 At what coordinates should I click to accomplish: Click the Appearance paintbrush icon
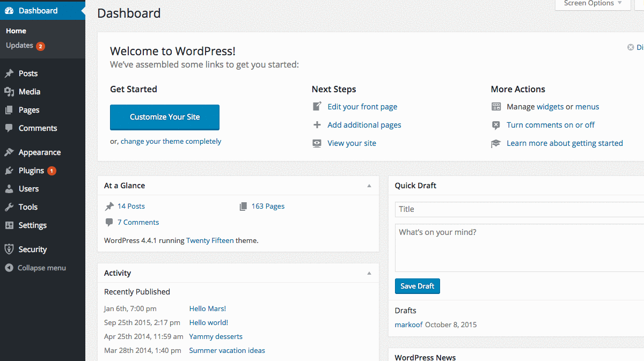pyautogui.click(x=9, y=152)
